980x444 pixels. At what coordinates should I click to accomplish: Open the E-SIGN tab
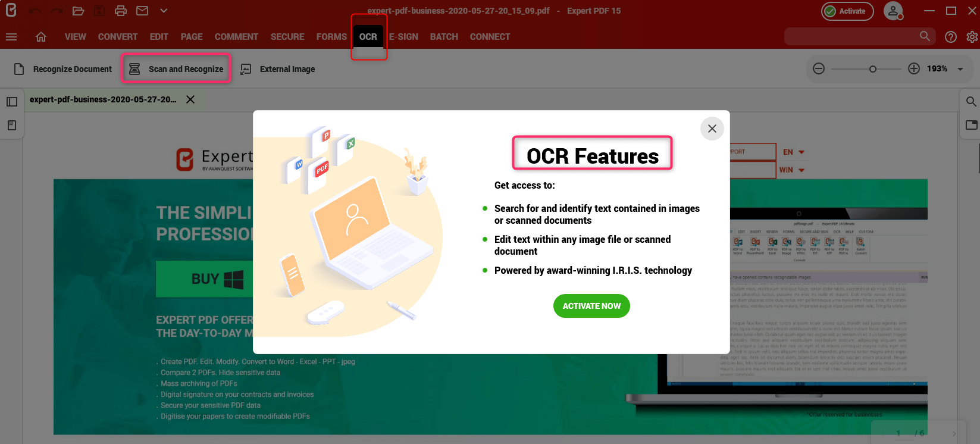tap(403, 37)
